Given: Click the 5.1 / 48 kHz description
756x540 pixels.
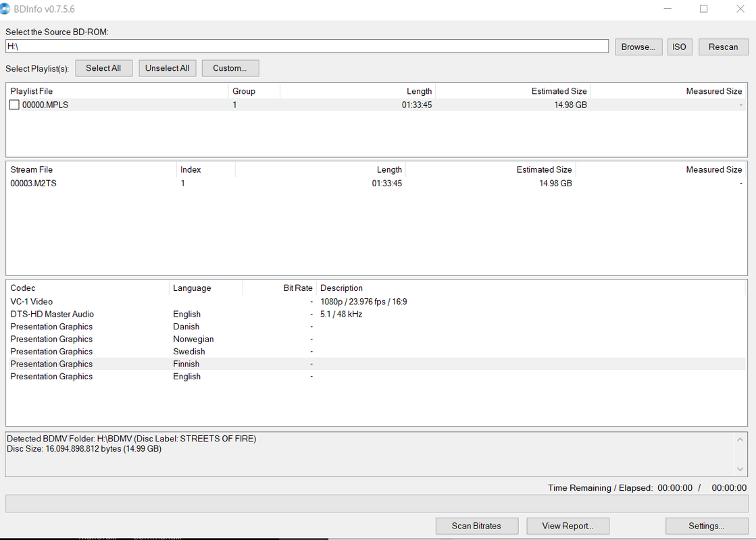Looking at the screenshot, I should click(x=341, y=314).
